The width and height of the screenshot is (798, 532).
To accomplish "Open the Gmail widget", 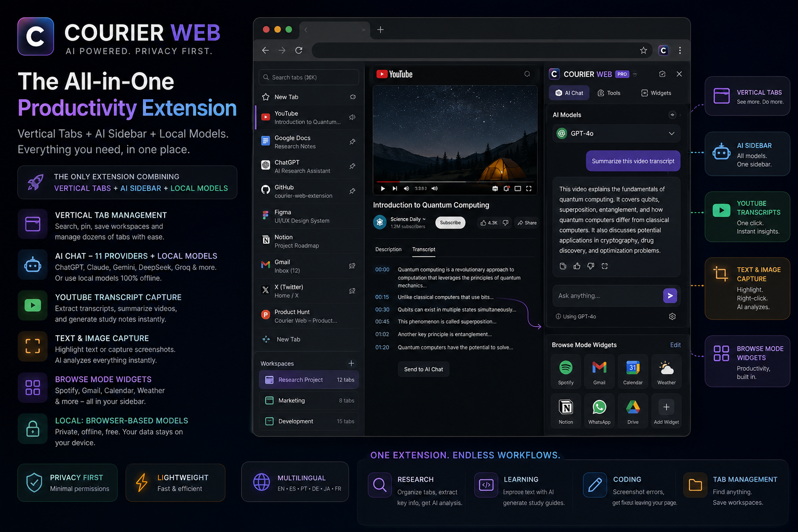I will pyautogui.click(x=600, y=371).
